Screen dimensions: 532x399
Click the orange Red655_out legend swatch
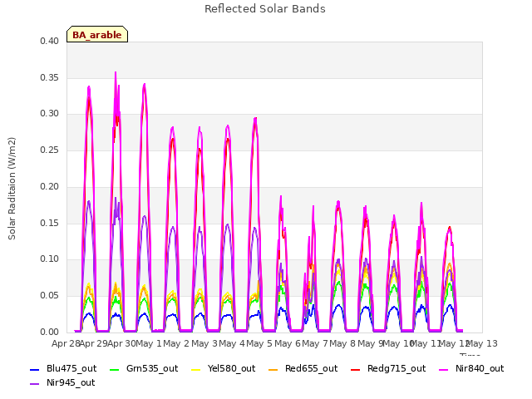coord(273,369)
